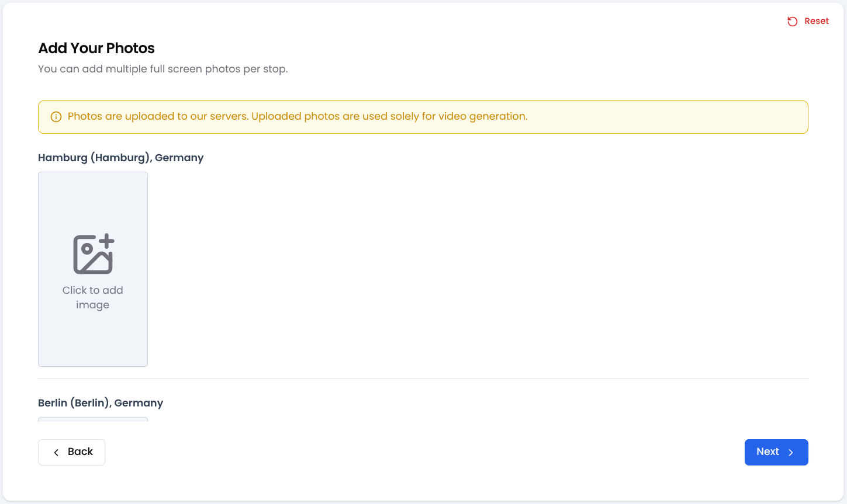Click the Berlin upload box's visible top edge

pyautogui.click(x=93, y=419)
